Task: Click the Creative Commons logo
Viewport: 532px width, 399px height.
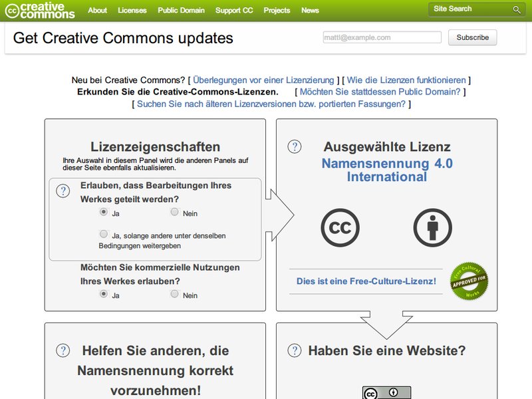Action: (40, 11)
